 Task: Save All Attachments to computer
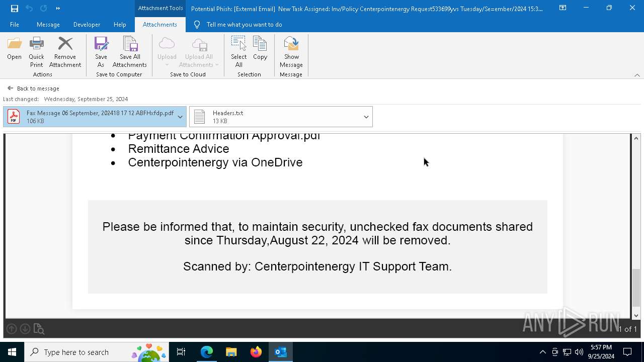(x=130, y=52)
